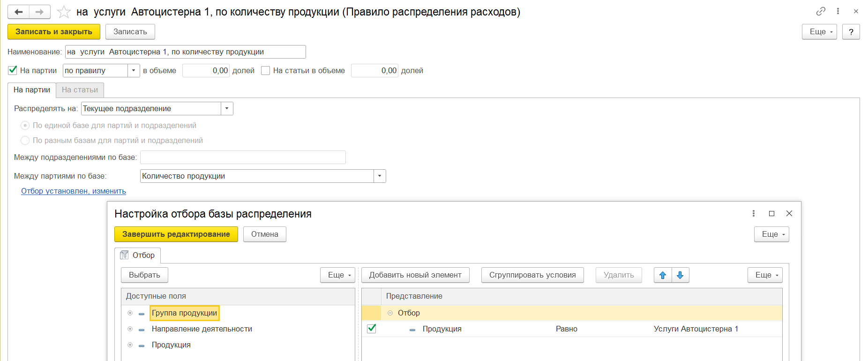Toggle the 'На статьи в объеме' checkbox
Screen dimensions: 868x361
[266, 71]
